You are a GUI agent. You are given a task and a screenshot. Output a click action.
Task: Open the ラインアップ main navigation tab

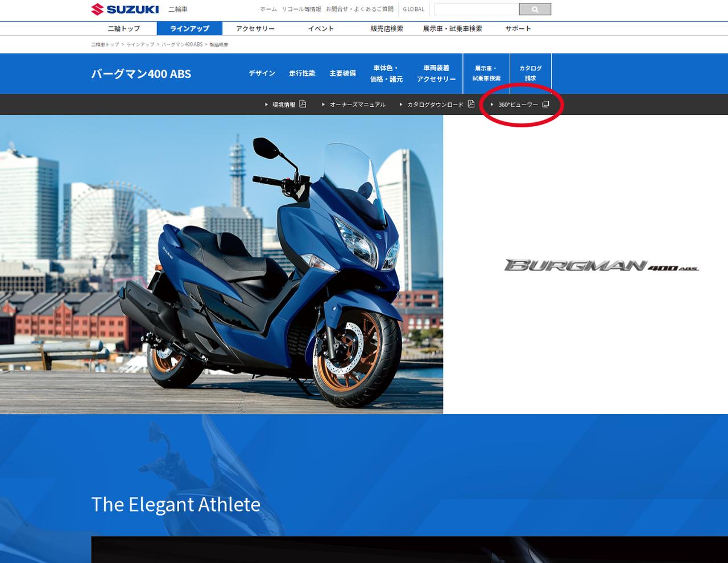pos(189,28)
